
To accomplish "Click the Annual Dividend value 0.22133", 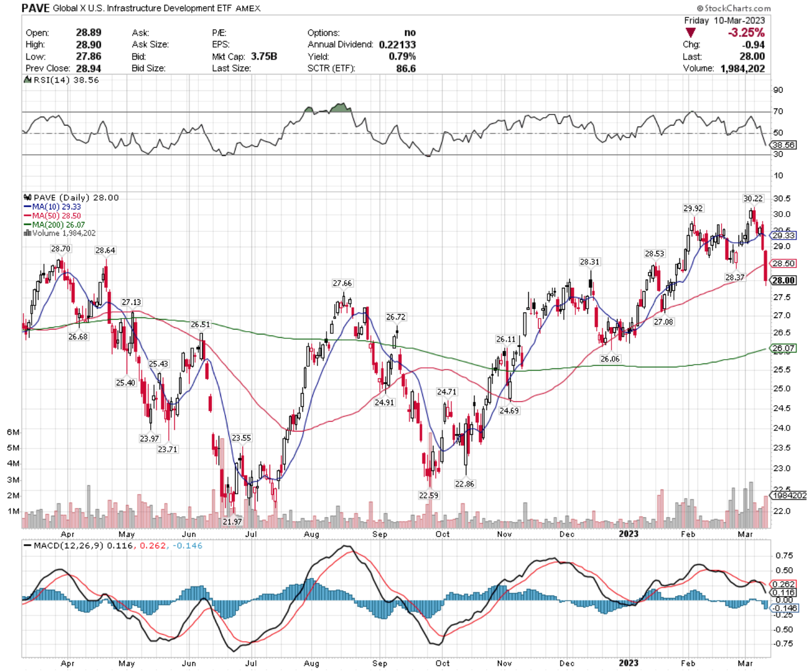I will [397, 44].
